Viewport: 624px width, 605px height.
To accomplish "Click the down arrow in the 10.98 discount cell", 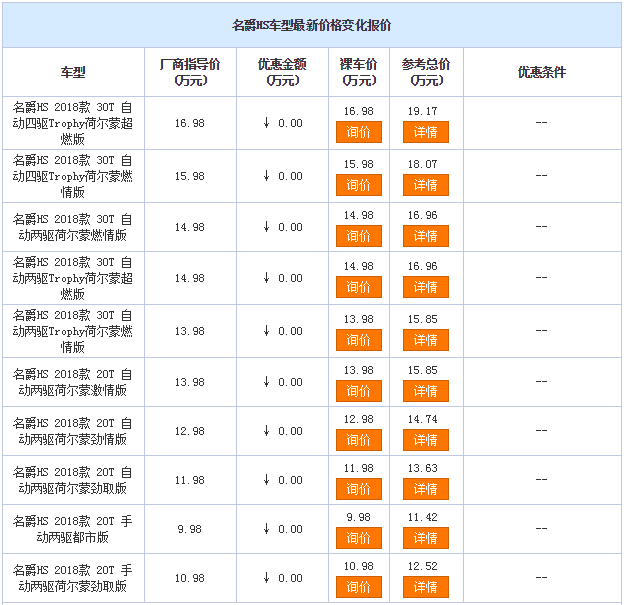I will pos(266,577).
